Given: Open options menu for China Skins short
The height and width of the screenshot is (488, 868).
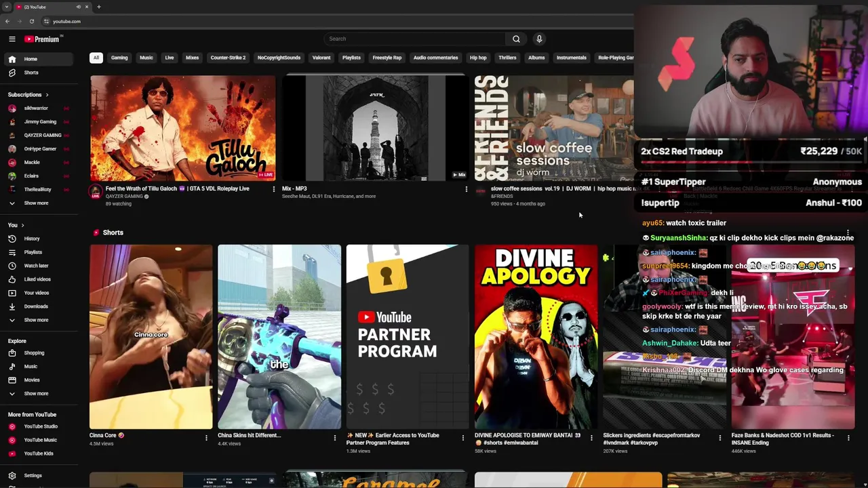Looking at the screenshot, I should click(334, 438).
